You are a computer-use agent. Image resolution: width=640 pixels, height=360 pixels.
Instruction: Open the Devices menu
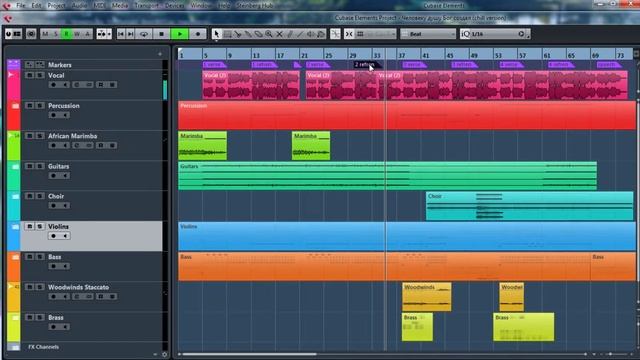coord(175,6)
